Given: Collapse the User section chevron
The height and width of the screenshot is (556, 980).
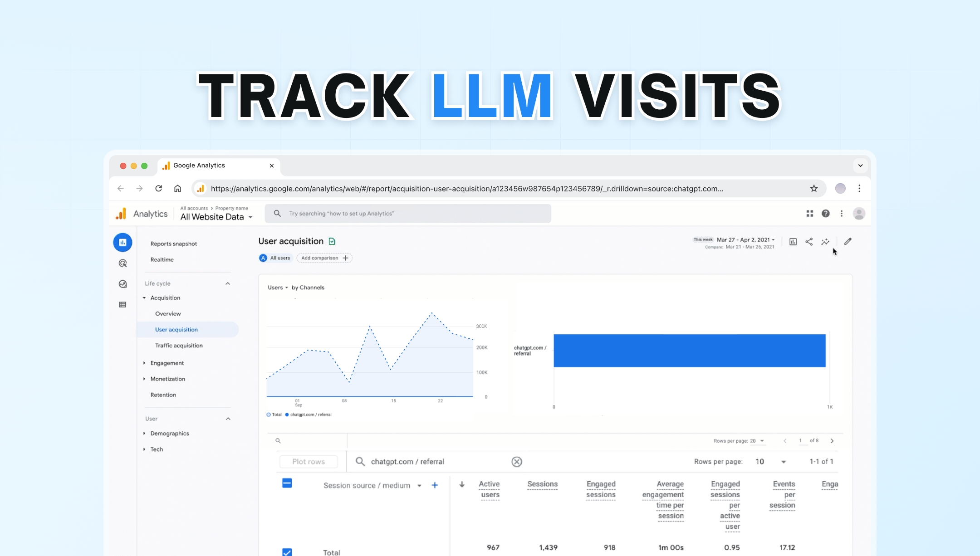Looking at the screenshot, I should point(228,419).
